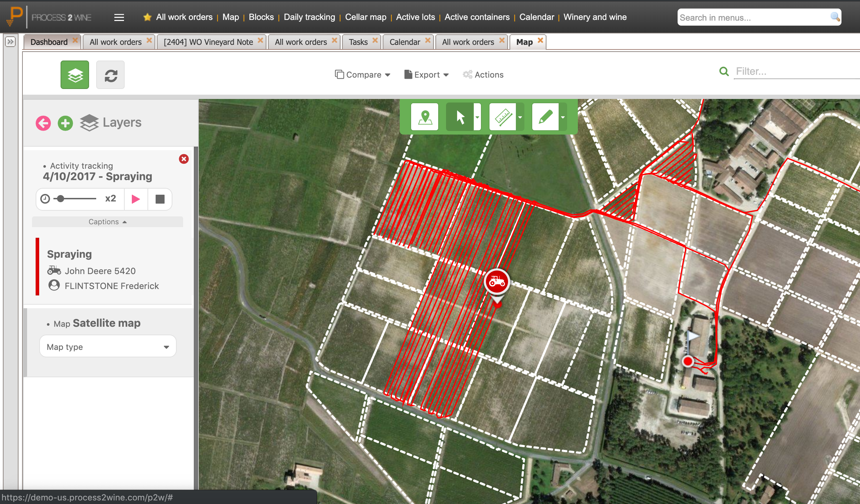Screen dimensions: 860x504
Task: Stop the activity tracking playback
Action: click(160, 199)
